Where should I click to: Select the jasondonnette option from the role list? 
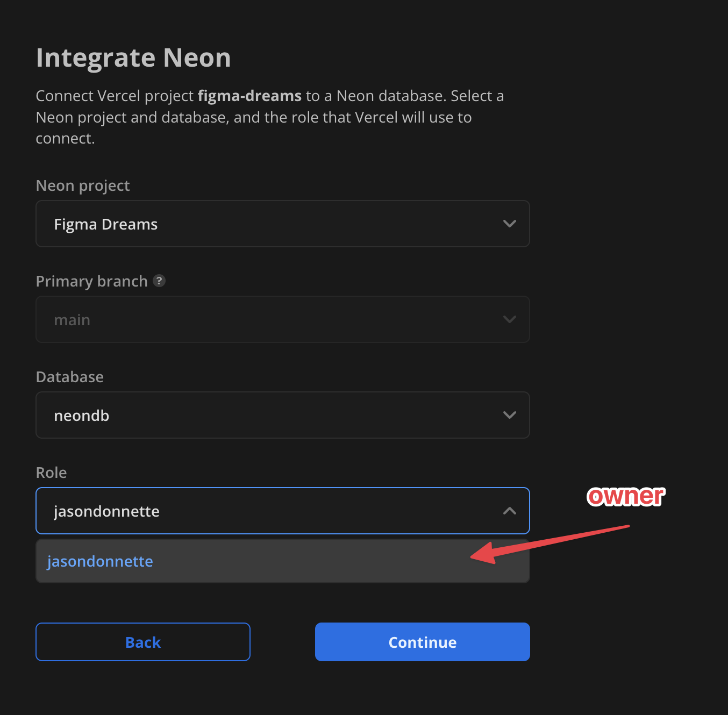click(100, 561)
